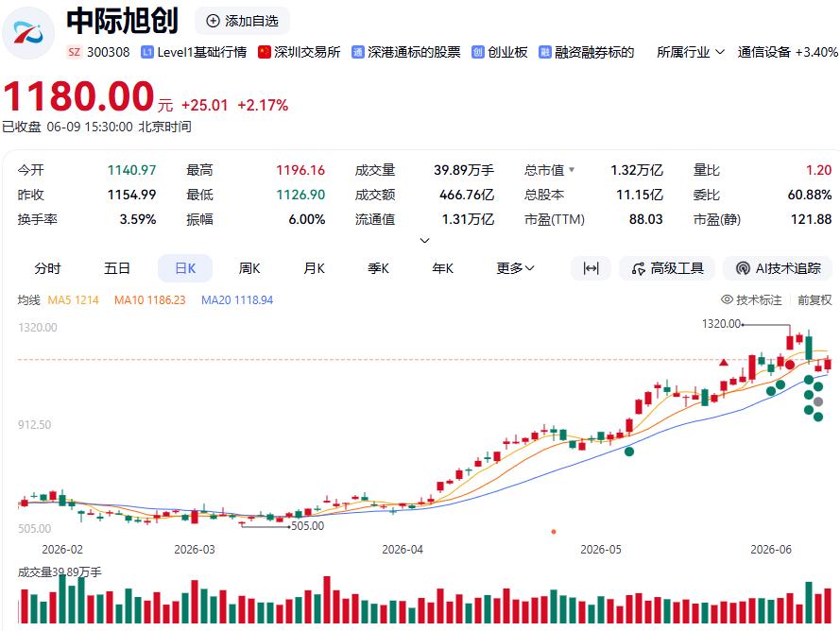The height and width of the screenshot is (631, 840).
Task: Select the 周K chart tab
Action: [249, 268]
